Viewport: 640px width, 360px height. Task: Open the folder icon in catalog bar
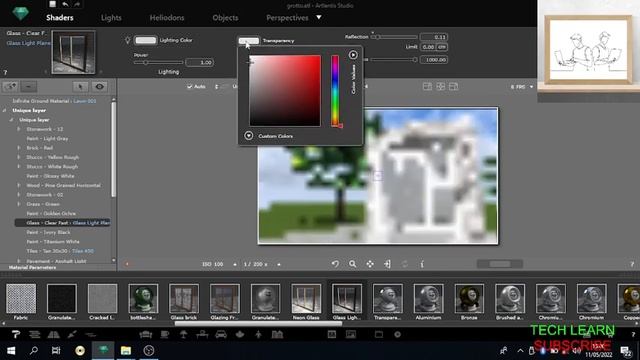379,334
